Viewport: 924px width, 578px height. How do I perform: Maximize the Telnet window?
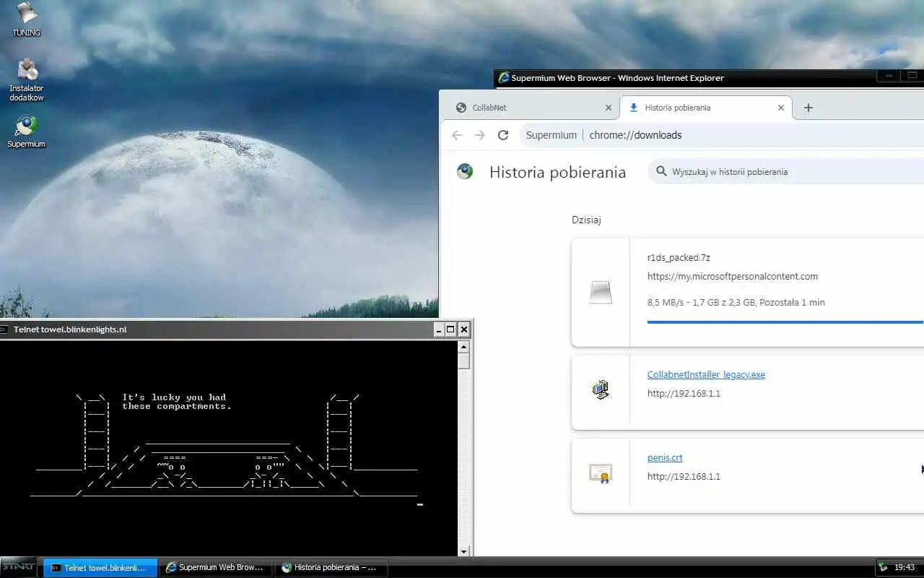pyautogui.click(x=451, y=329)
